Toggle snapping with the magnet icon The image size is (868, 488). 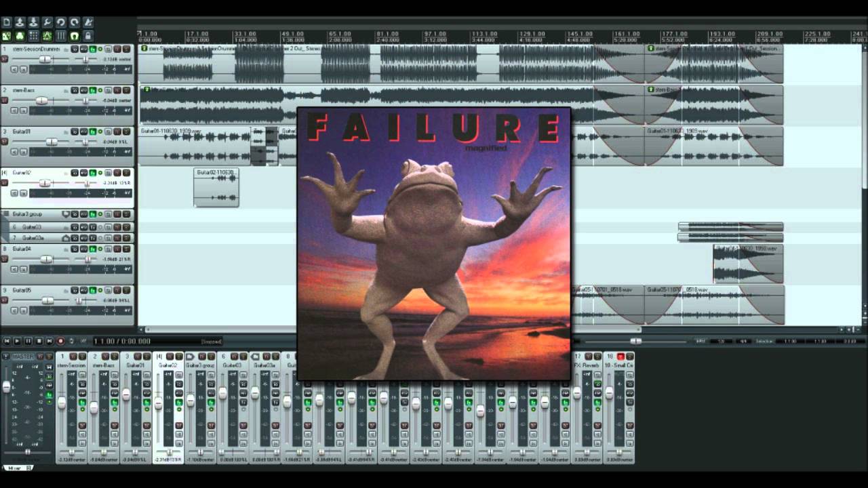75,36
